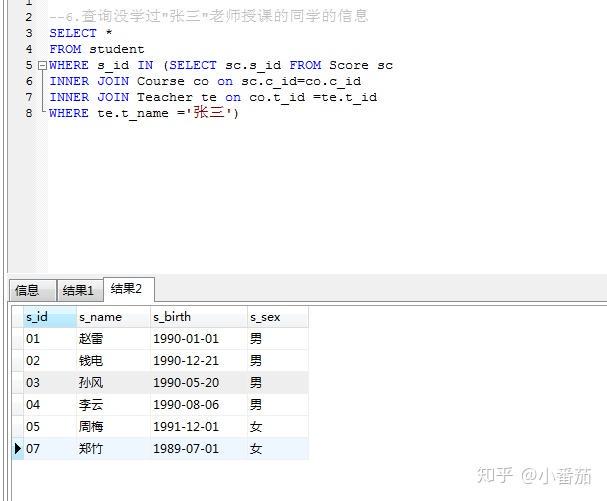The height and width of the screenshot is (501, 607).
Task: Click the IN keyword on line 5
Action: [x=145, y=65]
